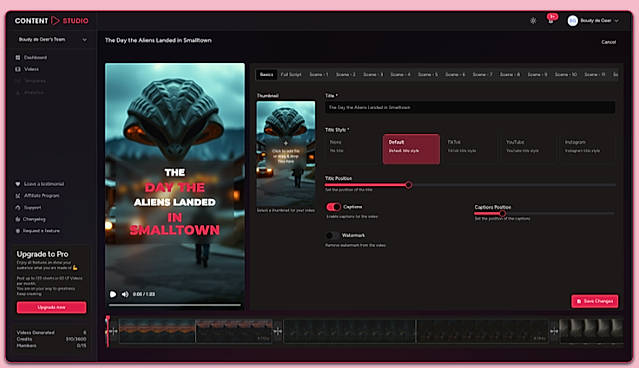Image resolution: width=639 pixels, height=368 pixels.
Task: Open the Scene - 6 tab
Action: [455, 75]
